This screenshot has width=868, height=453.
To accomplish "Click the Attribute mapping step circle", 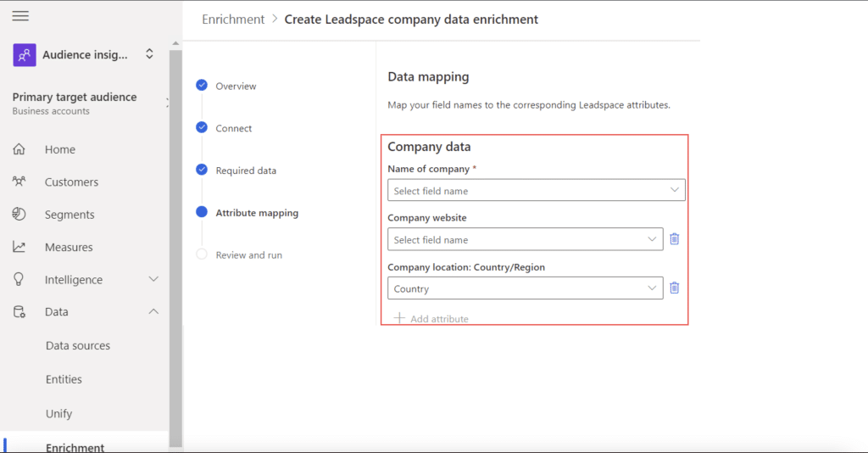I will [202, 212].
